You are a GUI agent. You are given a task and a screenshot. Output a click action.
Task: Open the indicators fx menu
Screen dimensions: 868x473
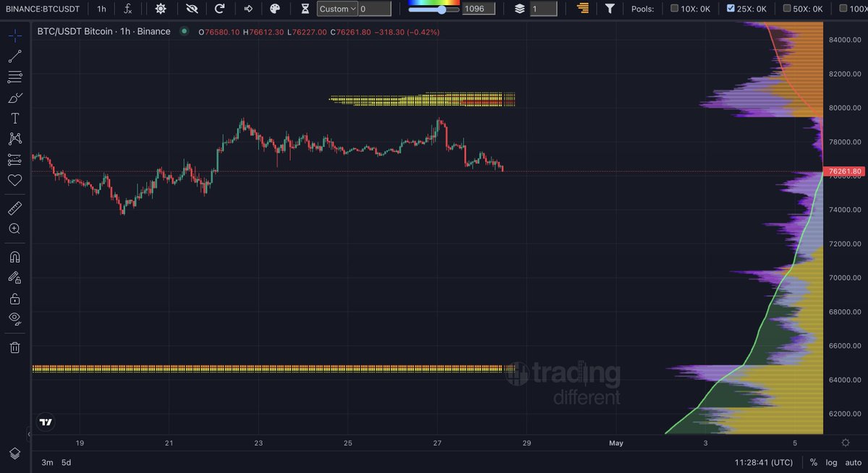click(127, 9)
